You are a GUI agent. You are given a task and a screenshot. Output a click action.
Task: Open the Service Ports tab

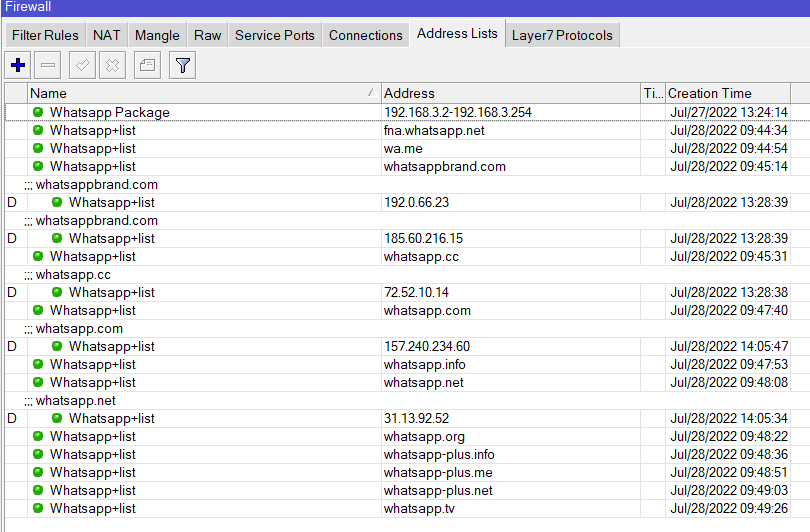point(275,35)
